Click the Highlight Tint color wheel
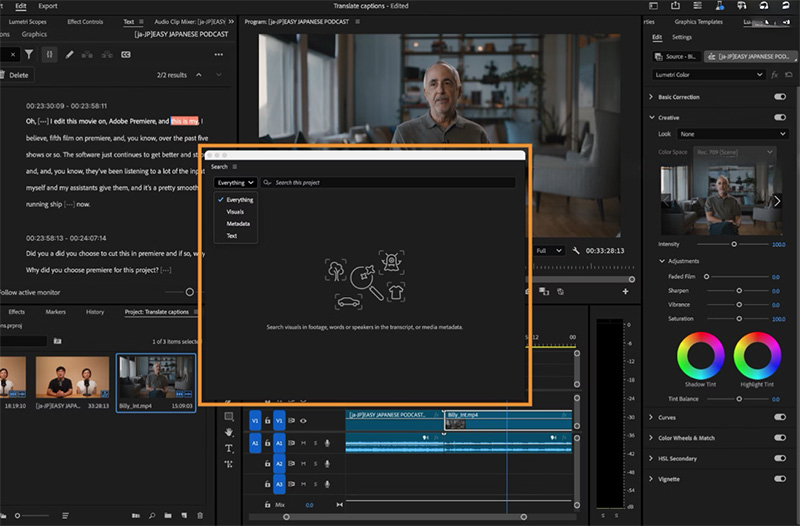800x526 pixels. 757,356
